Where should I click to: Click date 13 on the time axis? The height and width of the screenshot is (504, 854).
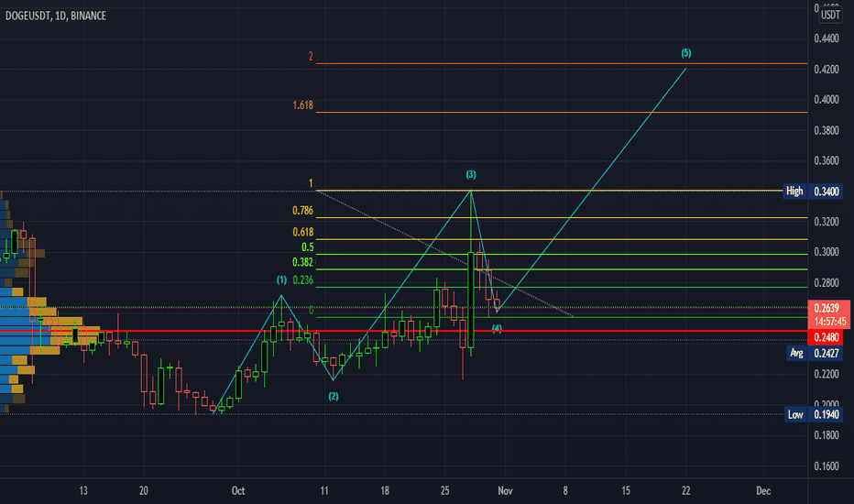click(83, 491)
